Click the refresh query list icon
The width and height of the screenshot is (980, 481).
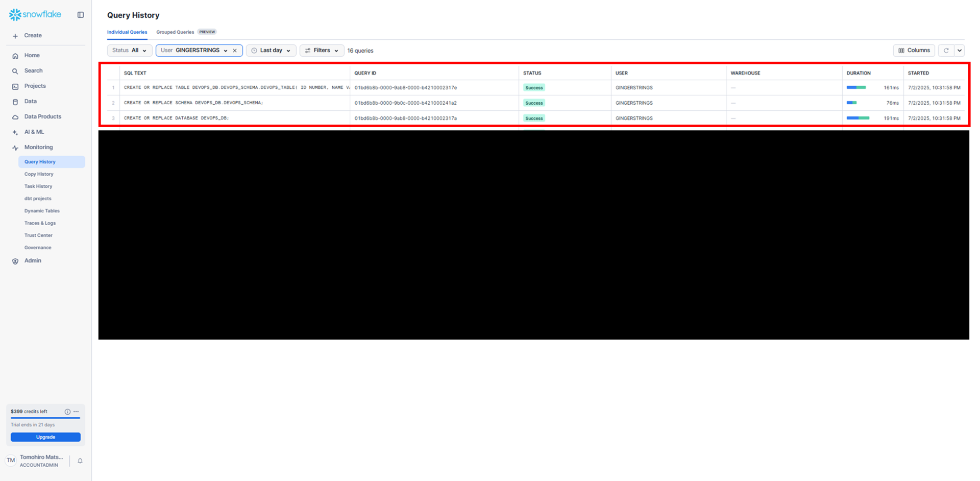(946, 51)
